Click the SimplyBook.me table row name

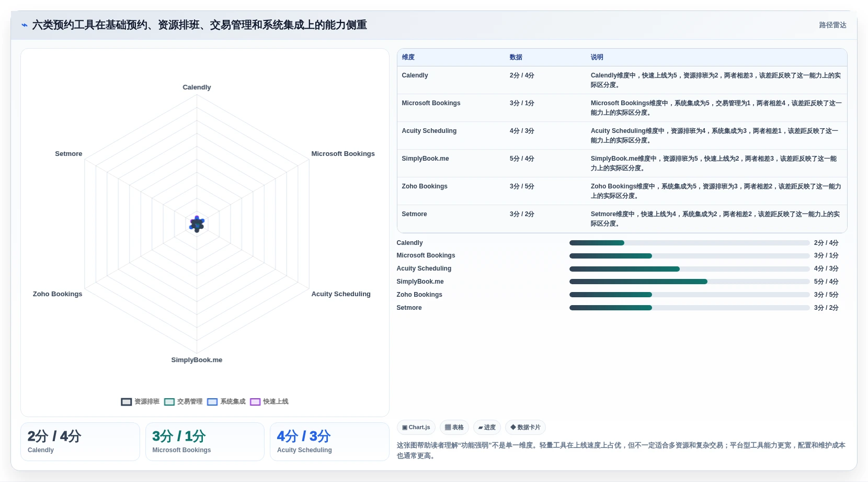pyautogui.click(x=425, y=159)
